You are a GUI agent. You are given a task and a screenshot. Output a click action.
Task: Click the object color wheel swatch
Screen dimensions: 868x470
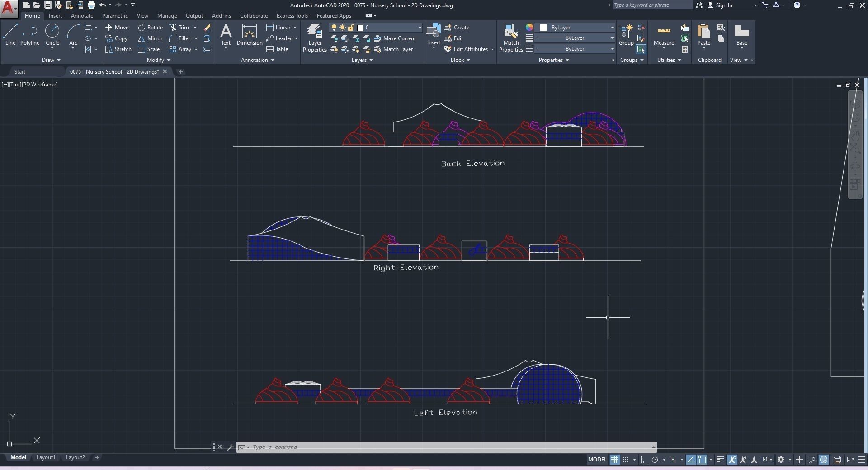coord(529,28)
